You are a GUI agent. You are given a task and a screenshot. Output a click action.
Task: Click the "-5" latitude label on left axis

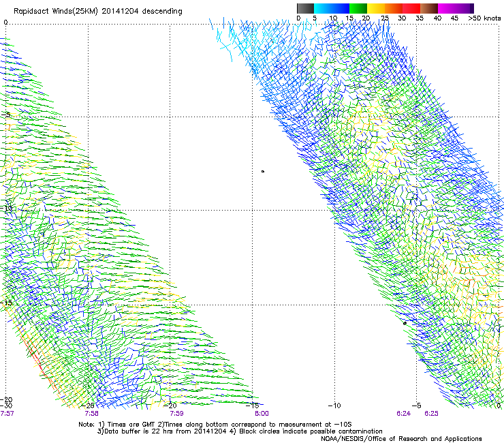[5, 115]
